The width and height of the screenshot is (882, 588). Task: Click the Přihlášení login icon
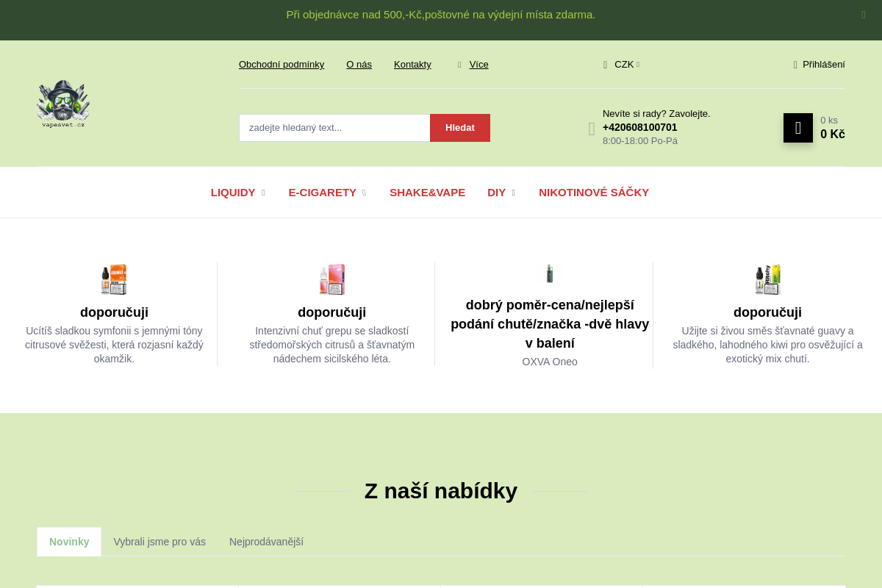click(x=795, y=65)
